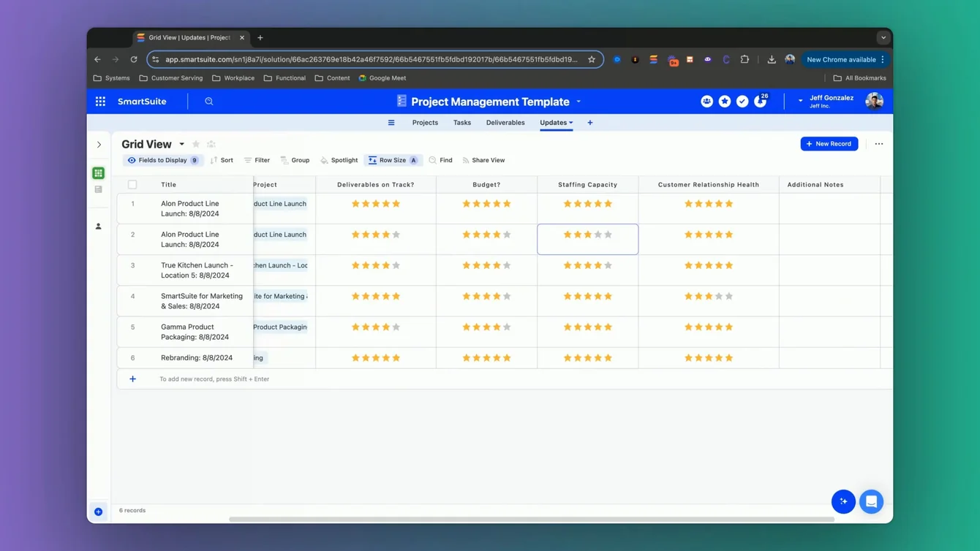Open the AI assistant sparkle button
980x551 pixels.
(x=843, y=501)
